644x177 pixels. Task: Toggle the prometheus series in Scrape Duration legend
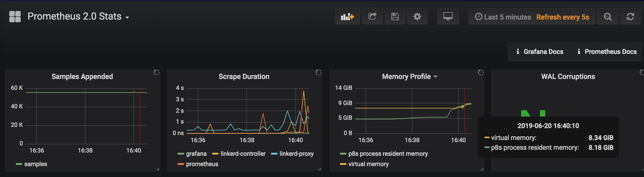click(x=202, y=164)
